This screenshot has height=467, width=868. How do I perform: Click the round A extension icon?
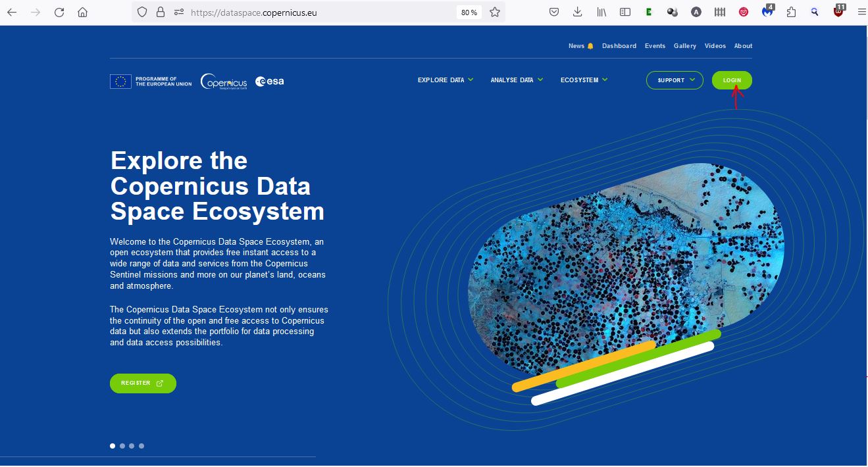(696, 12)
